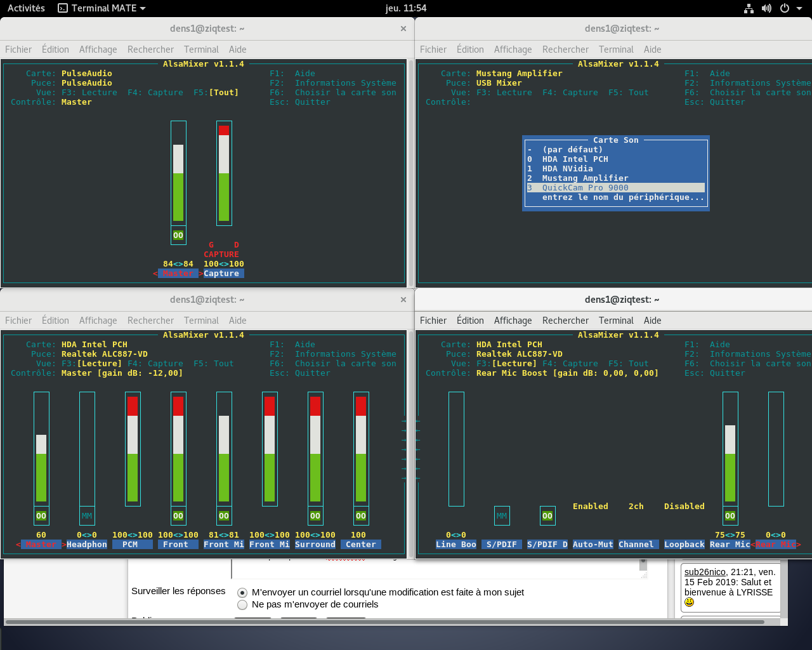Screen dimensions: 812x650
Task: Open Édition menu in the PulseAudio terminal
Action: click(x=55, y=50)
